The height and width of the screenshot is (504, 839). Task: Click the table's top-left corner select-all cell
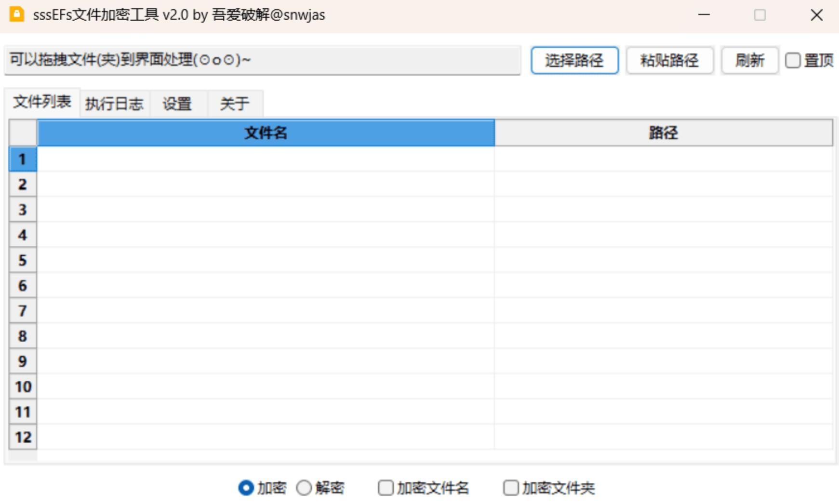[x=23, y=133]
